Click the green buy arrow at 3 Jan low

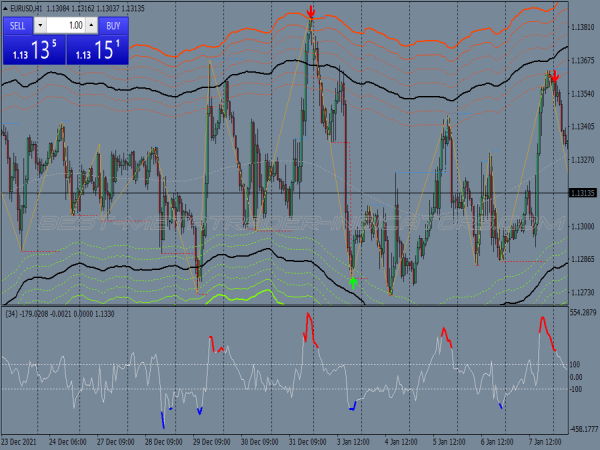click(353, 283)
